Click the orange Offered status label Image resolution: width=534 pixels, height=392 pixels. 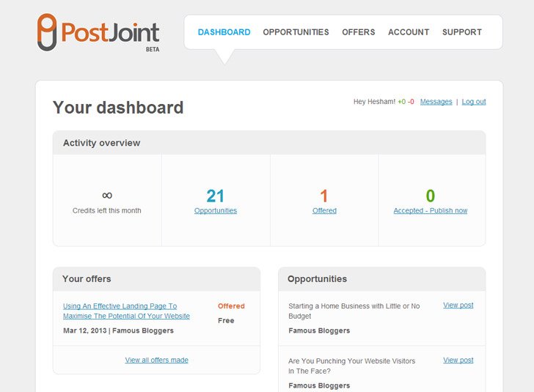[x=231, y=306]
